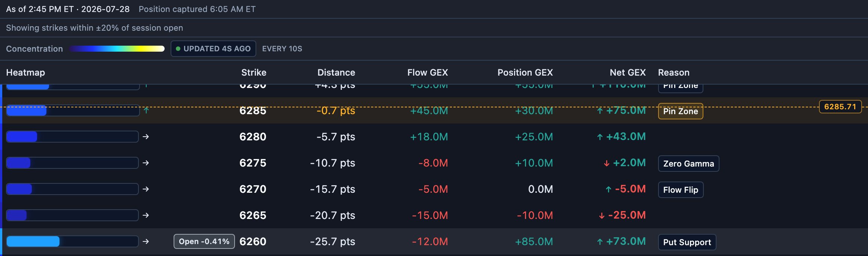Click the up arrow beside the 6285 heatmap bar
Viewport: 868px width, 256px height.
click(146, 110)
